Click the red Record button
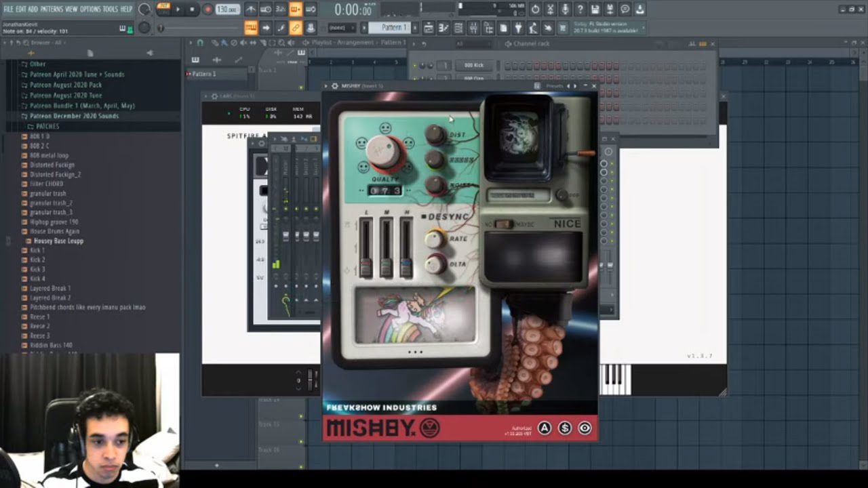The height and width of the screenshot is (488, 868). (x=208, y=9)
